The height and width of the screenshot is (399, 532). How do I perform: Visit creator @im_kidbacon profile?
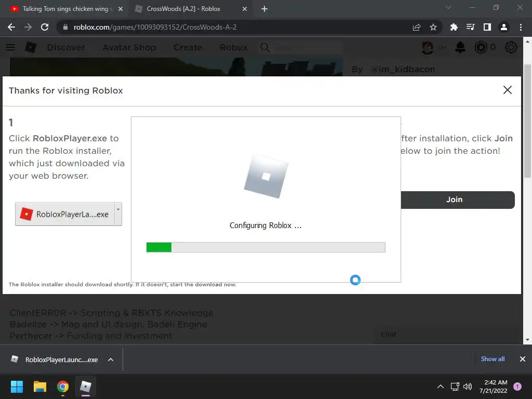pyautogui.click(x=403, y=69)
